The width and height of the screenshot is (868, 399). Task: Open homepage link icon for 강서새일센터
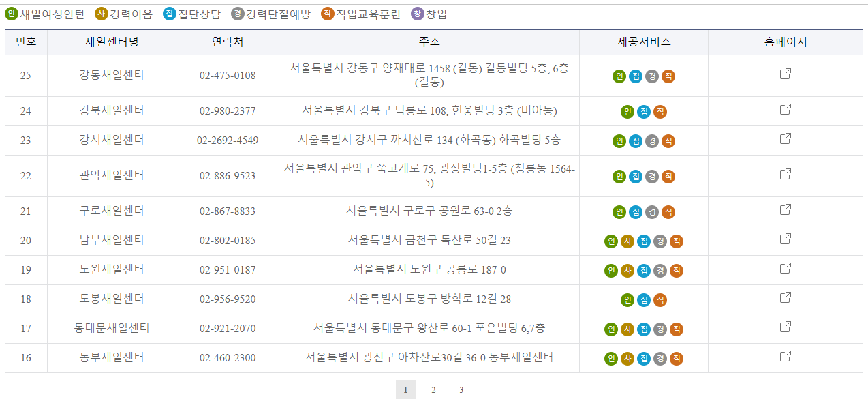tap(785, 138)
